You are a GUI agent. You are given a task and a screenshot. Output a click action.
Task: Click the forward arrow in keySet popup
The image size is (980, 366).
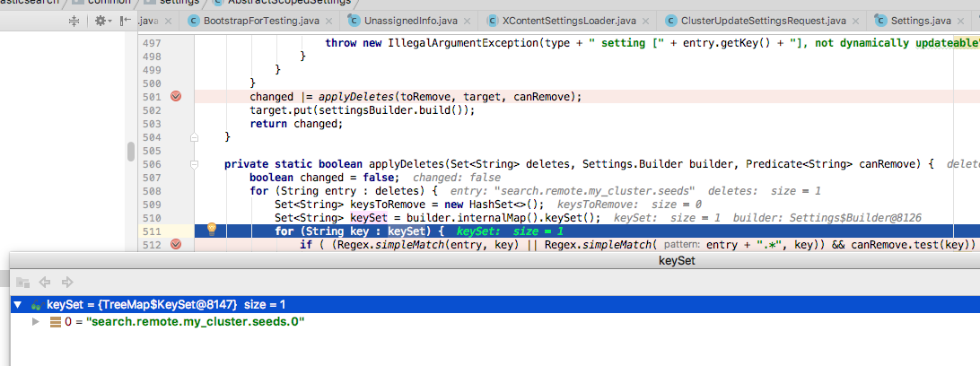67,282
